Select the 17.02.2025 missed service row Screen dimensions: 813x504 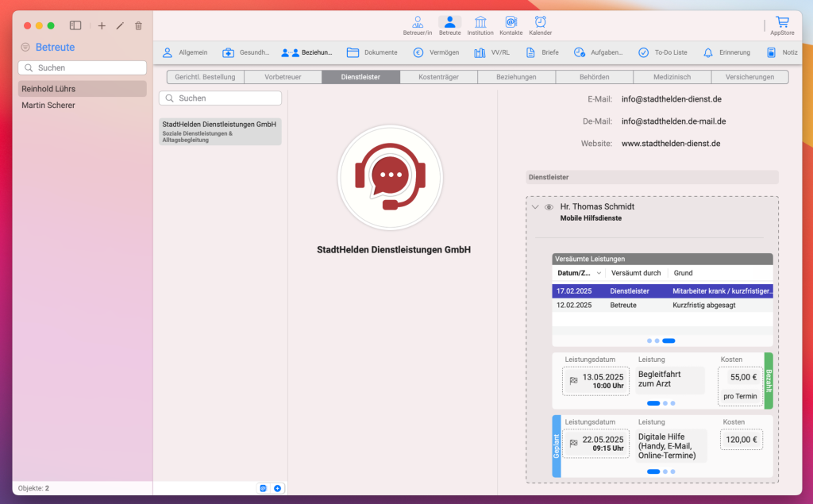click(x=663, y=290)
